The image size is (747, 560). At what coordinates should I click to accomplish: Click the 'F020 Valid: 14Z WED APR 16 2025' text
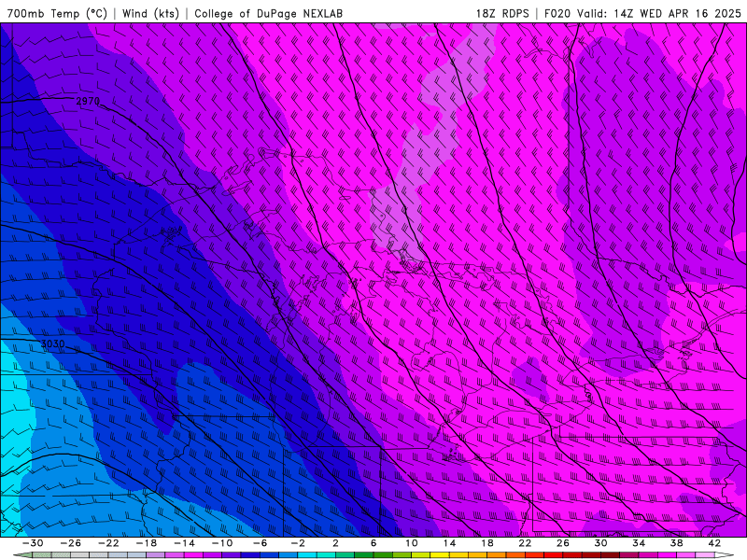pos(642,13)
